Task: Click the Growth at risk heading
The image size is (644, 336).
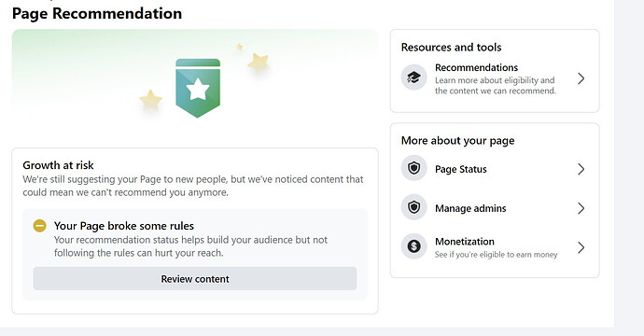Action: point(58,165)
